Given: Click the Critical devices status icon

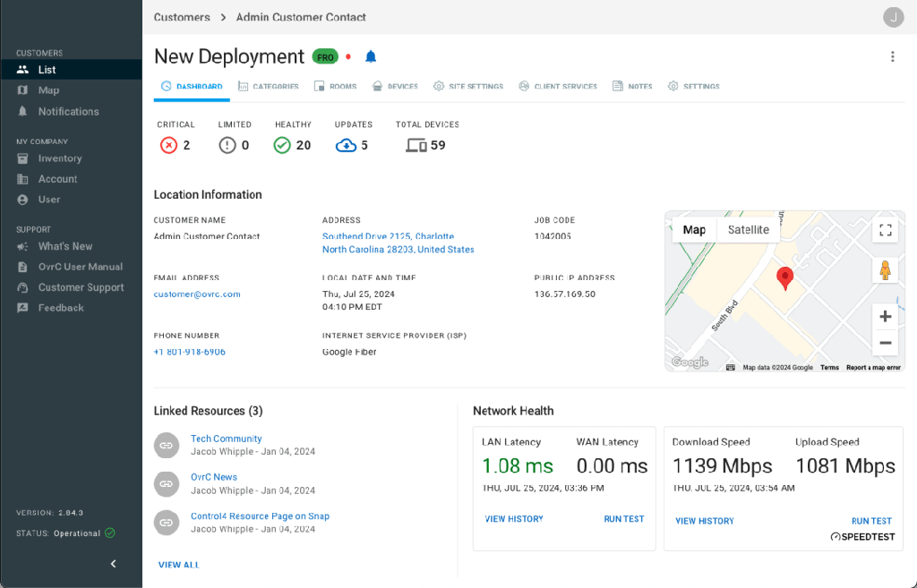Looking at the screenshot, I should (168, 145).
